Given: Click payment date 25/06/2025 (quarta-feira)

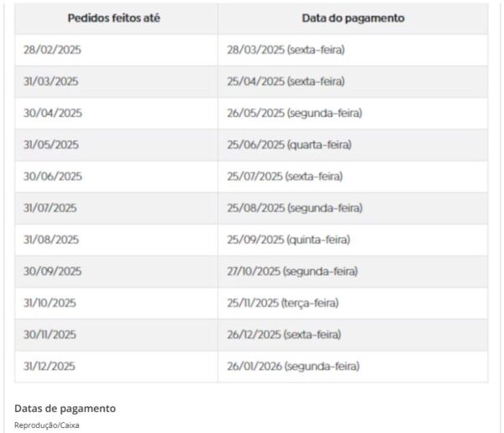Looking at the screenshot, I should click(x=289, y=145).
